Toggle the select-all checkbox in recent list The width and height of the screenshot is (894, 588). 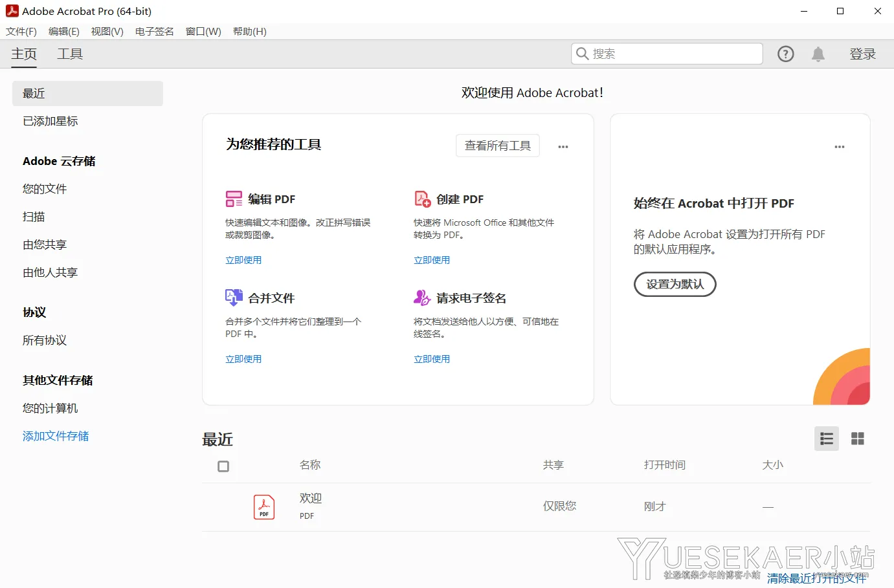click(223, 466)
